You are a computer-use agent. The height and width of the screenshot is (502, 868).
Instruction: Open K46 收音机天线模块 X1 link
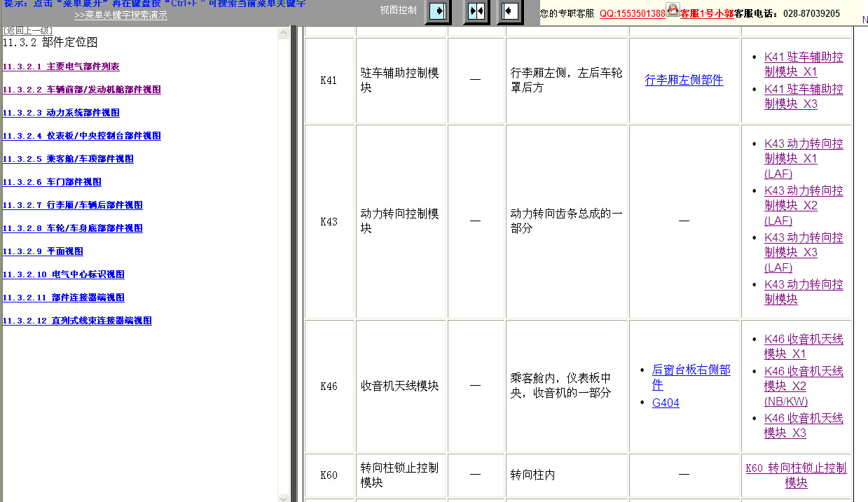804,347
